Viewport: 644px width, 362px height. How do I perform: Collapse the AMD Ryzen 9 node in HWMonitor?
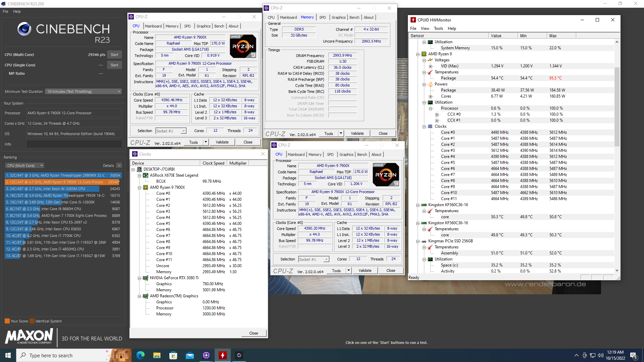[418, 54]
